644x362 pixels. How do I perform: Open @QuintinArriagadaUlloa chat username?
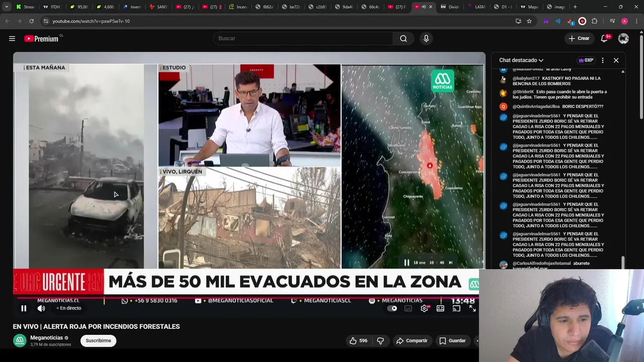tap(536, 107)
